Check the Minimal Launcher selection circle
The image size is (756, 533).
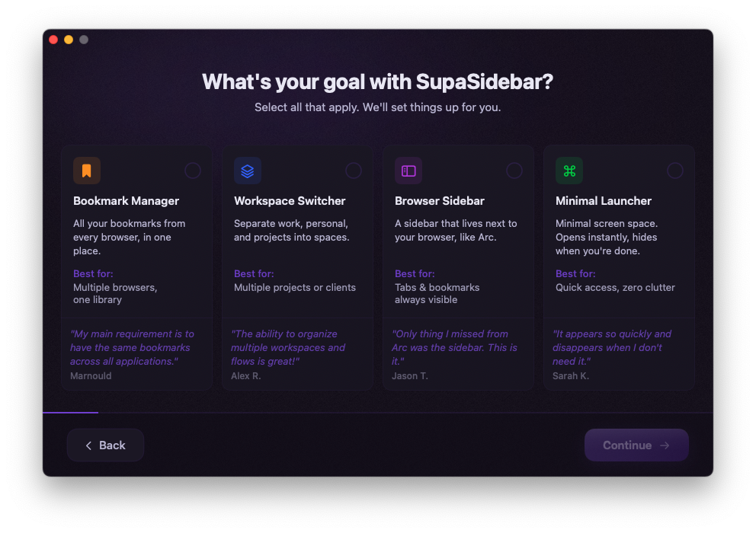point(675,171)
